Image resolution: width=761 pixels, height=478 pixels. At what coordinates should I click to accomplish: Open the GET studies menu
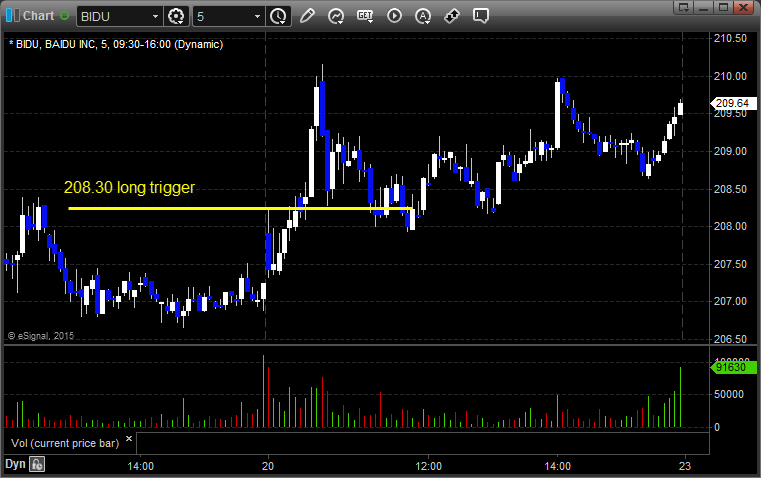365,16
